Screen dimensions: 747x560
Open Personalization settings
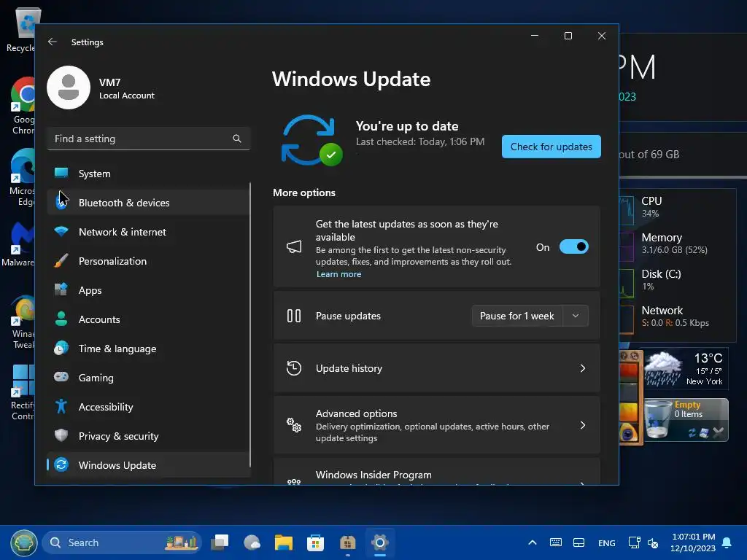pos(148,261)
